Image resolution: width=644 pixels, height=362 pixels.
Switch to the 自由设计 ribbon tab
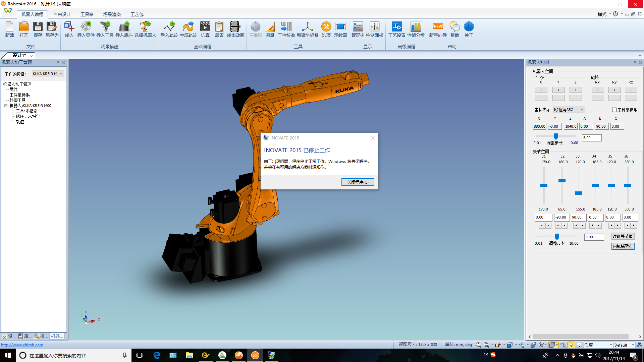(62, 14)
